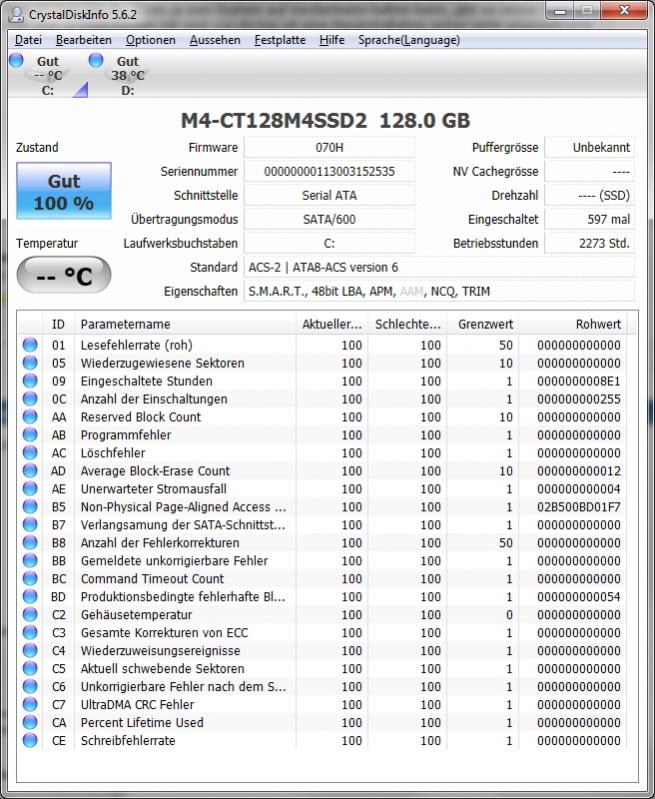Click status icon for Aktuell schwebende Sektoren

pos(30,669)
